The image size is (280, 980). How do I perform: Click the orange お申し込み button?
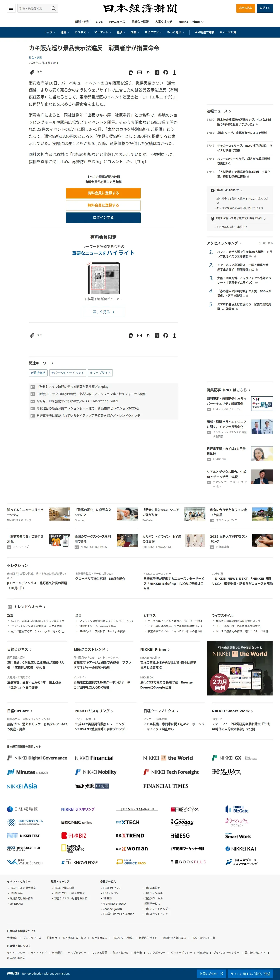coord(245,8)
